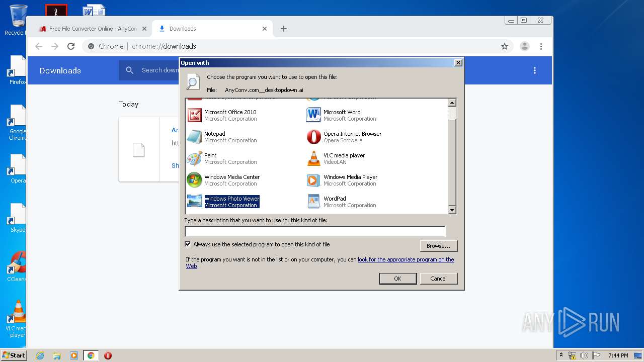The width and height of the screenshot is (644, 362).
Task: Click the Cancel button
Action: pyautogui.click(x=438, y=279)
